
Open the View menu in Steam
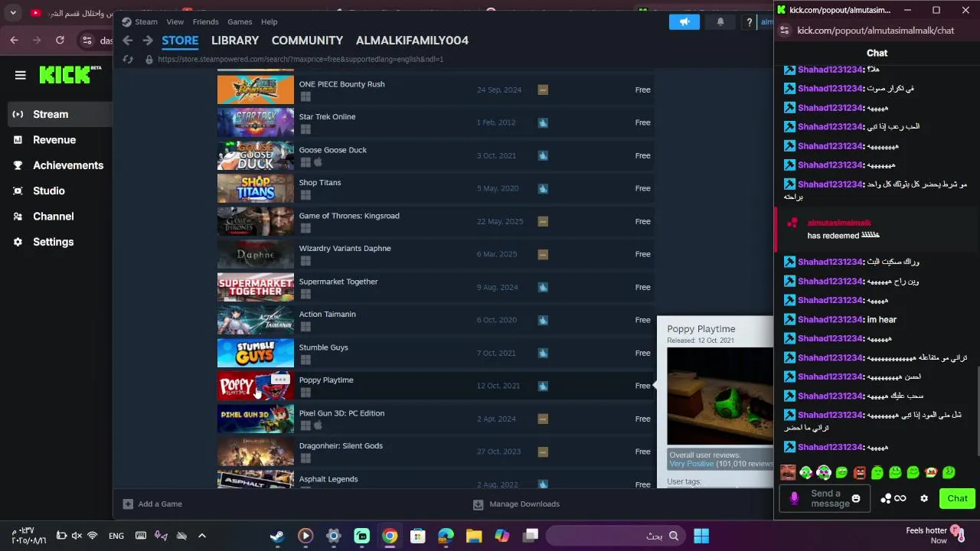click(175, 21)
